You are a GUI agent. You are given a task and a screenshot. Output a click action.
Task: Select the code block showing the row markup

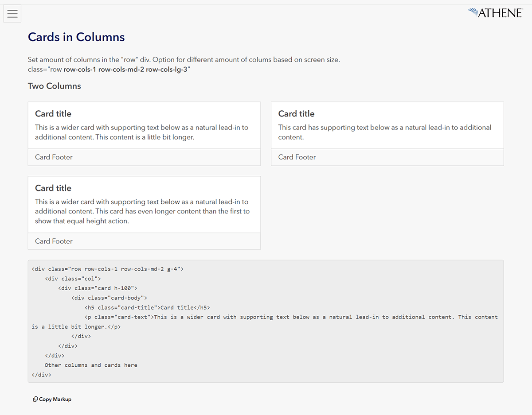point(266,321)
